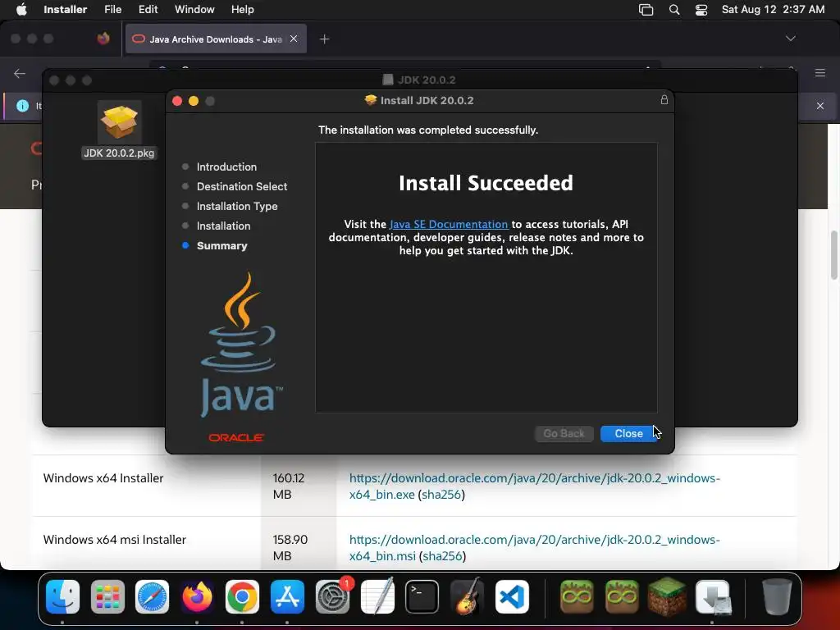
Task: Click the Destination Select step
Action: point(242,186)
